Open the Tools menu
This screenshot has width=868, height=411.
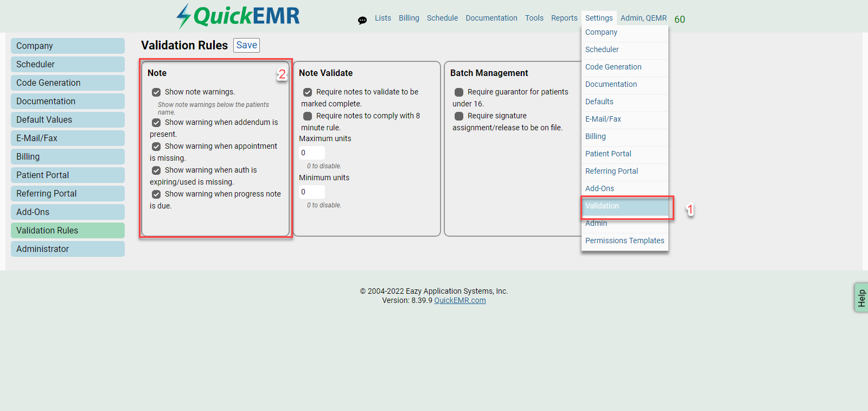click(534, 18)
